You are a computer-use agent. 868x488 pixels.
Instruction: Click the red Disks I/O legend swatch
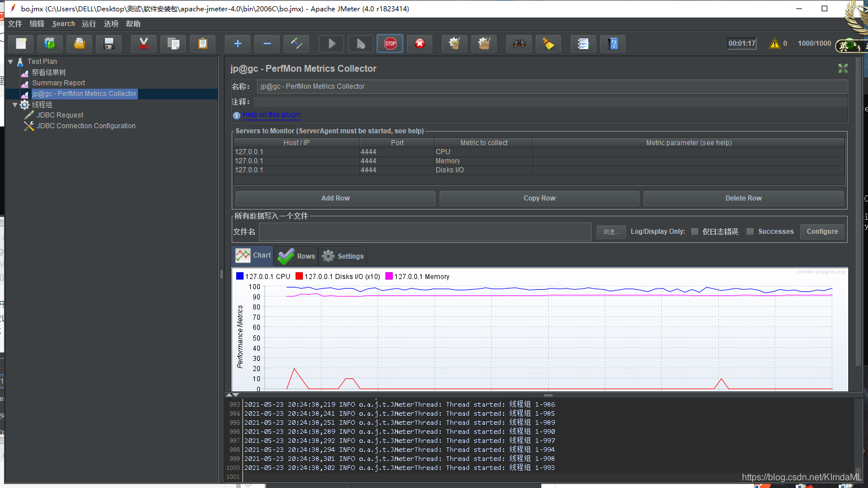pyautogui.click(x=299, y=276)
